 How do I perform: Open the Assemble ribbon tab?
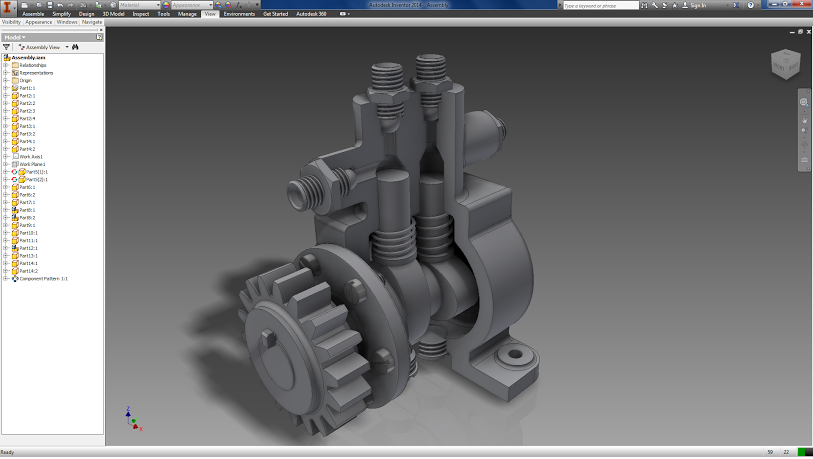click(33, 14)
